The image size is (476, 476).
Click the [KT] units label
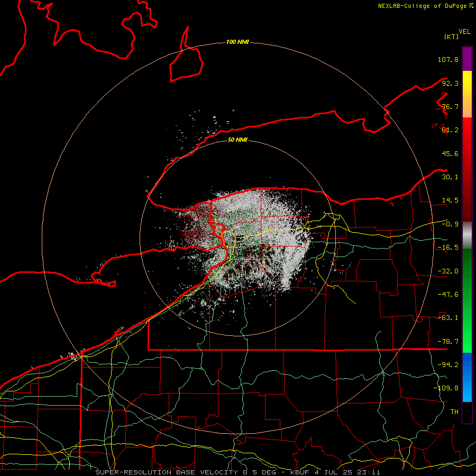pyautogui.click(x=452, y=36)
